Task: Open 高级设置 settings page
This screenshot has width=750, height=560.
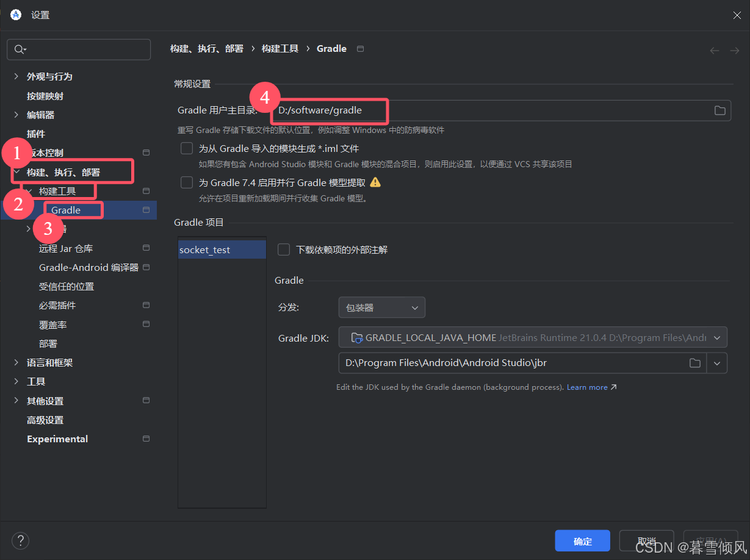Action: click(45, 420)
